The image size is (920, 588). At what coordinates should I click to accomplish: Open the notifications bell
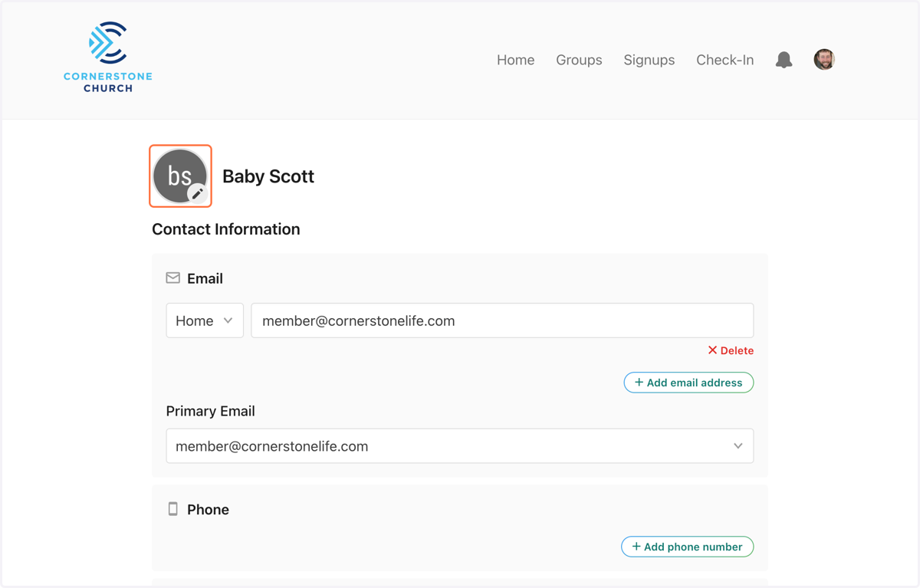point(784,60)
